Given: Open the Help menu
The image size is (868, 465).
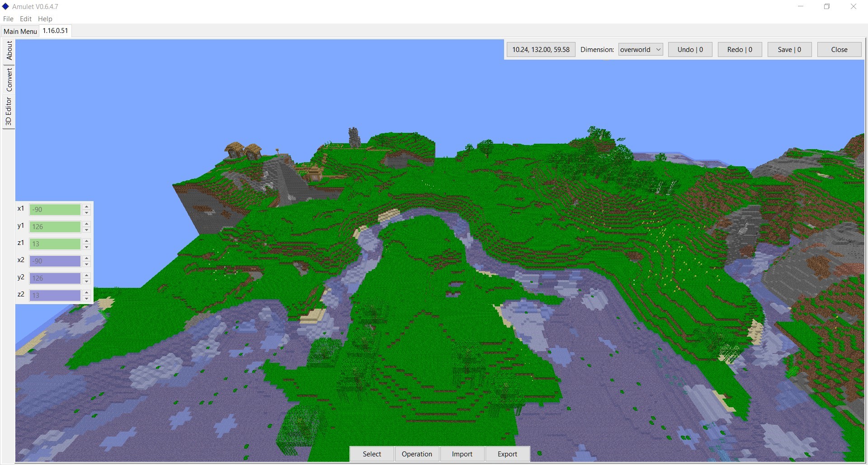Looking at the screenshot, I should (45, 19).
